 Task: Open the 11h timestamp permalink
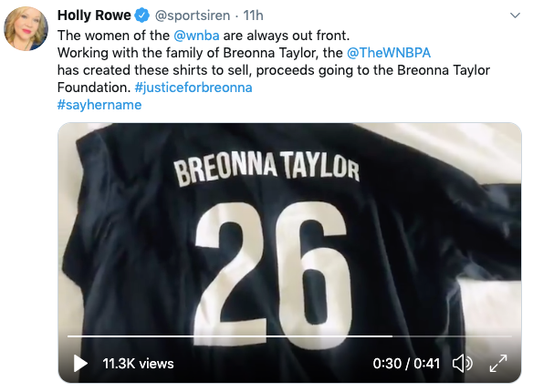coord(253,15)
